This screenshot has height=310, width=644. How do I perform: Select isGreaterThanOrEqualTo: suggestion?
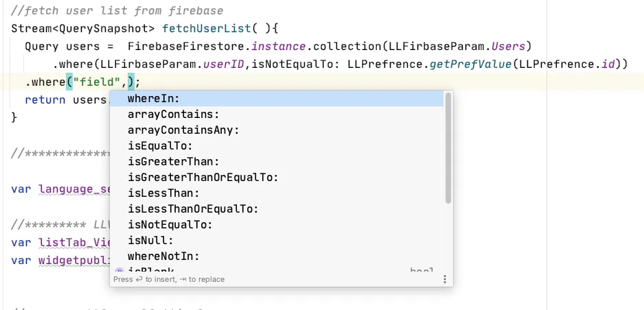point(277,178)
